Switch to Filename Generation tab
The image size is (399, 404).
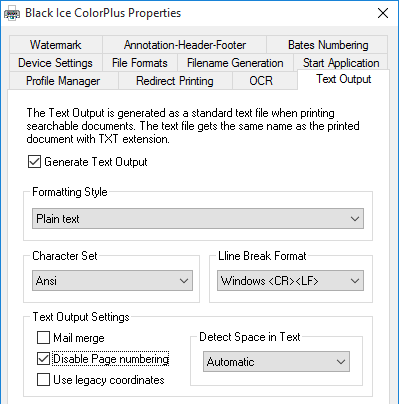235,63
